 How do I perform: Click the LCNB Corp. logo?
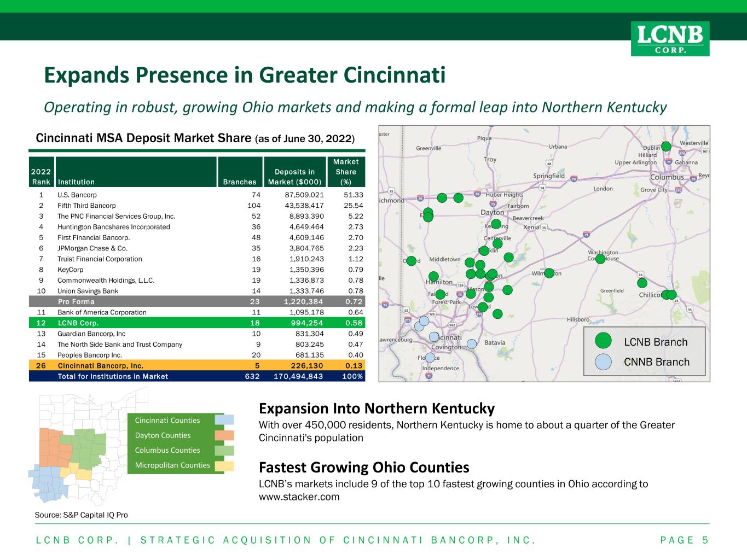[670, 38]
